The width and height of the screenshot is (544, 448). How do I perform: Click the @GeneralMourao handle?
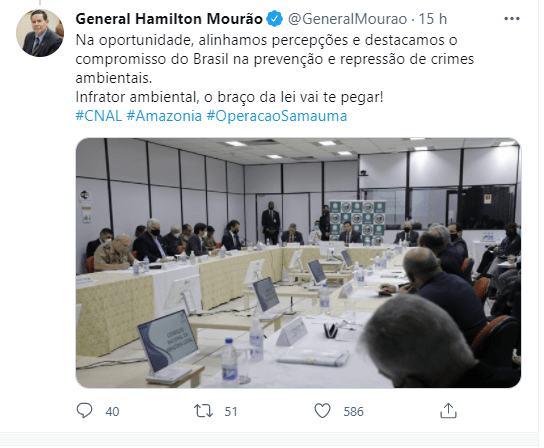click(x=347, y=19)
